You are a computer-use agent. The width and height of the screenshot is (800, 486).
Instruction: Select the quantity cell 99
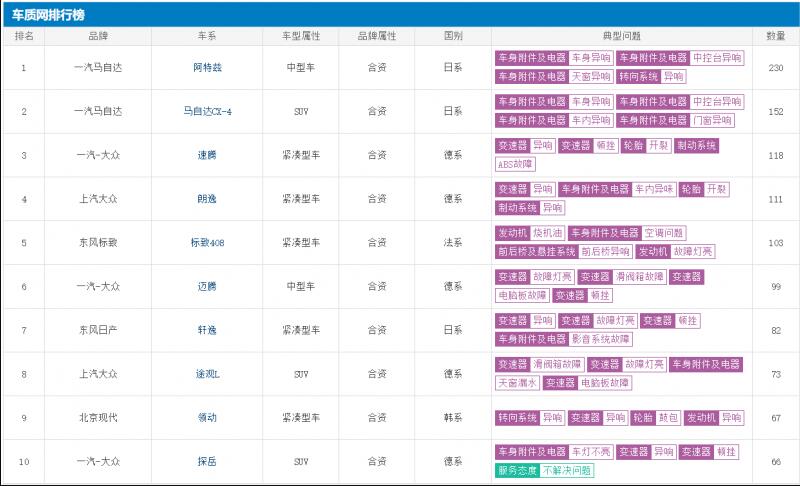pyautogui.click(x=776, y=287)
